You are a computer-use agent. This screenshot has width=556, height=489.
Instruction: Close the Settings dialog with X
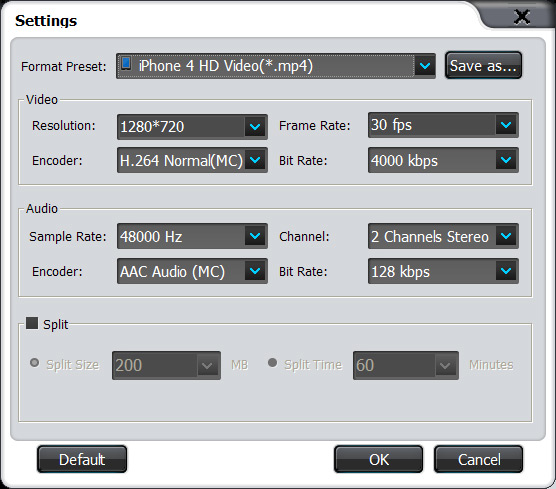point(522,17)
